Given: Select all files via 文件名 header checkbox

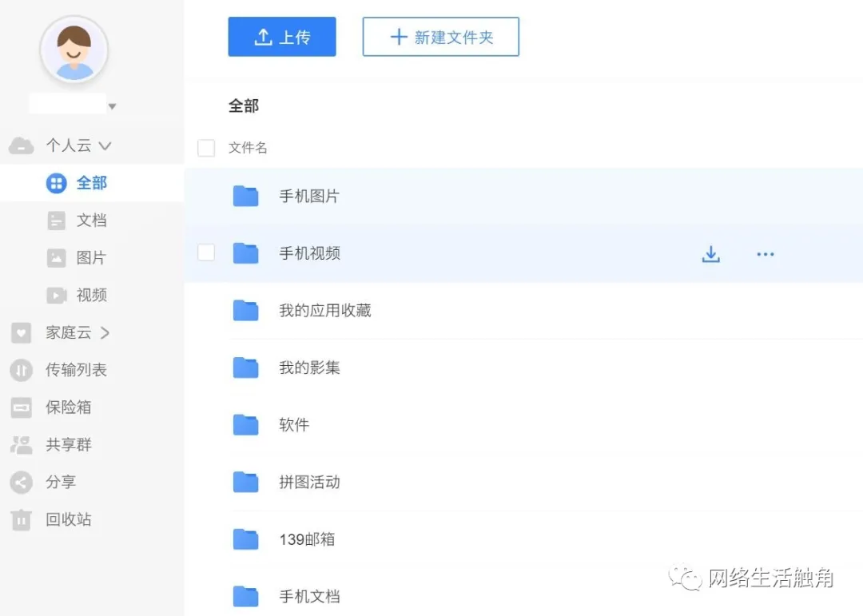Looking at the screenshot, I should (206, 148).
